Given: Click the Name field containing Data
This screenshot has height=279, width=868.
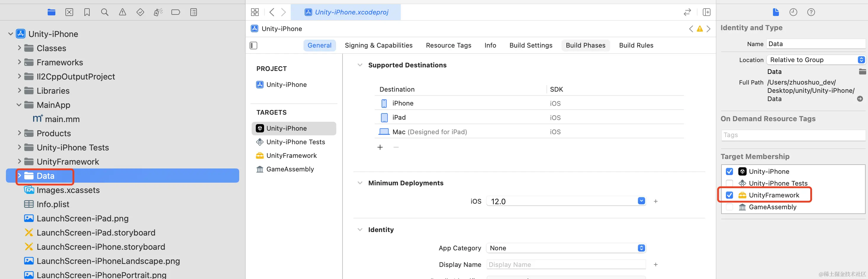Looking at the screenshot, I should pos(816,44).
